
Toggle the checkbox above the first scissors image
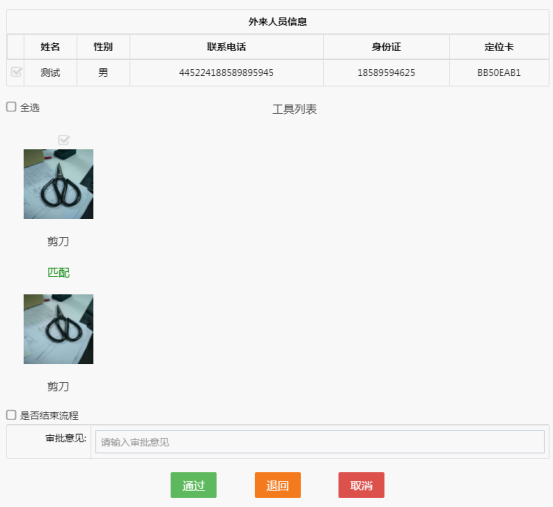(64, 140)
